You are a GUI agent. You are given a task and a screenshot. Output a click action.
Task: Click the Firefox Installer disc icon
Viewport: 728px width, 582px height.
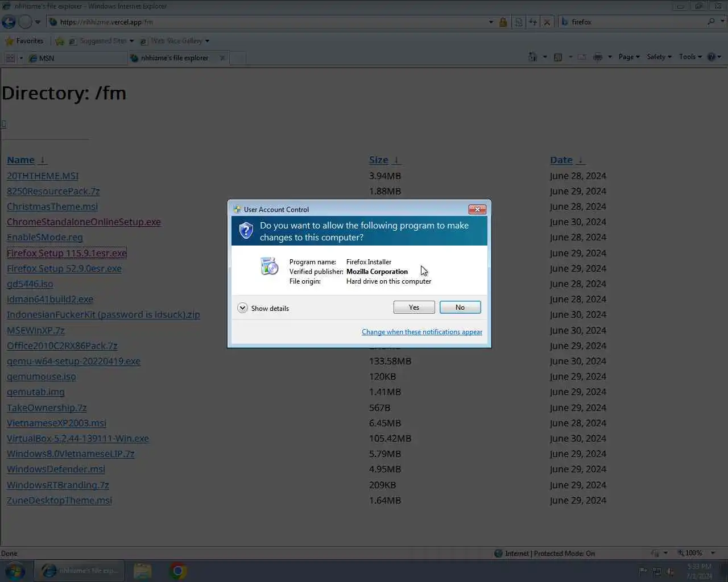point(269,266)
